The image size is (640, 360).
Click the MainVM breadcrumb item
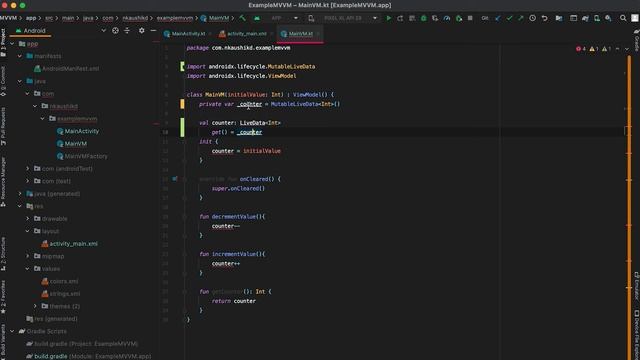(x=215, y=18)
